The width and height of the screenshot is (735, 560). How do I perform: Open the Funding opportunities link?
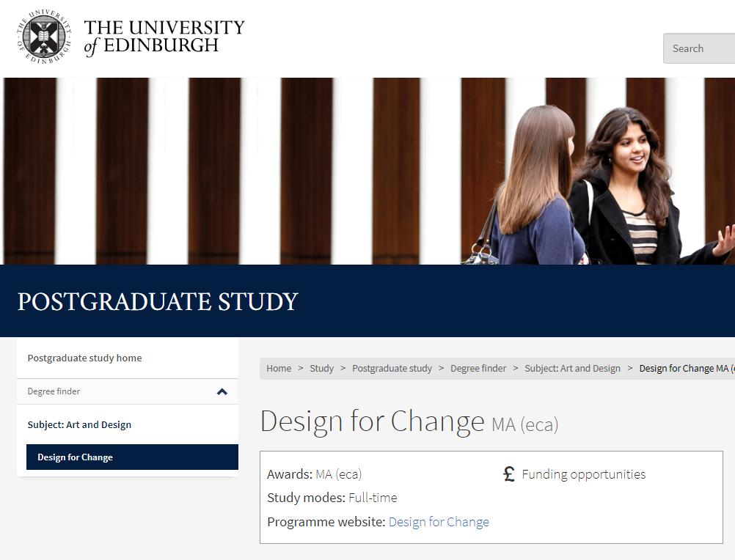584,474
